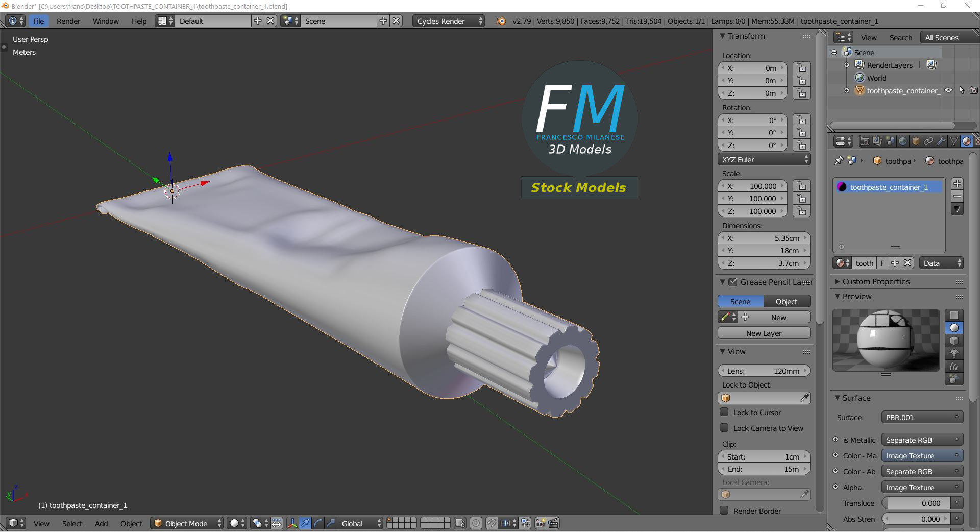Enable Lock to Cursor checkbox
The height and width of the screenshot is (532, 980).
tap(724, 412)
